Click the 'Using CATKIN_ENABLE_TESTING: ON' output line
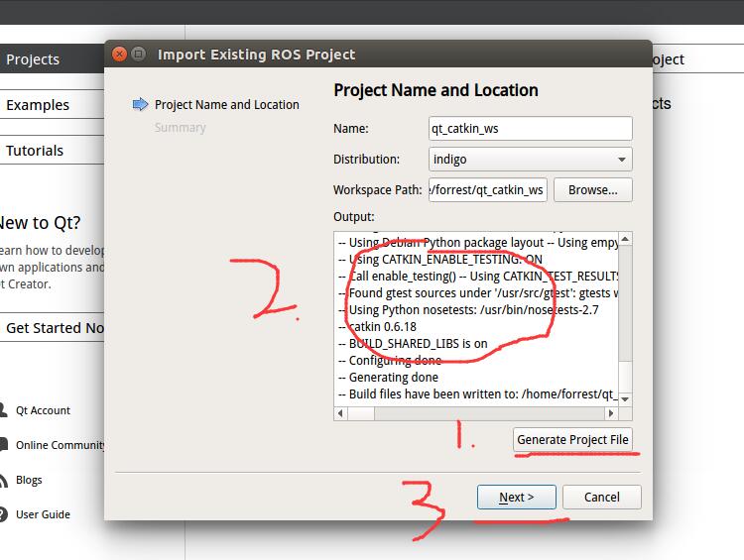 (439, 260)
